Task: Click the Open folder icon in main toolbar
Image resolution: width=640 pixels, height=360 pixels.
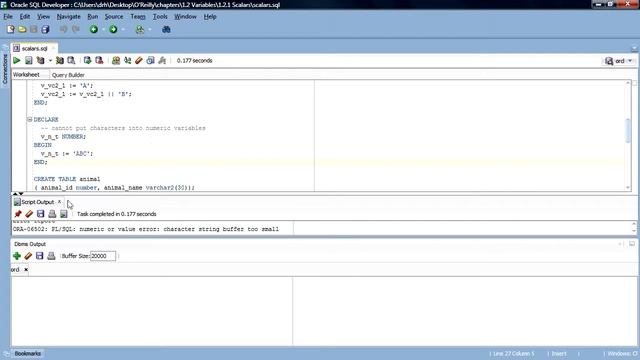Action: point(22,29)
